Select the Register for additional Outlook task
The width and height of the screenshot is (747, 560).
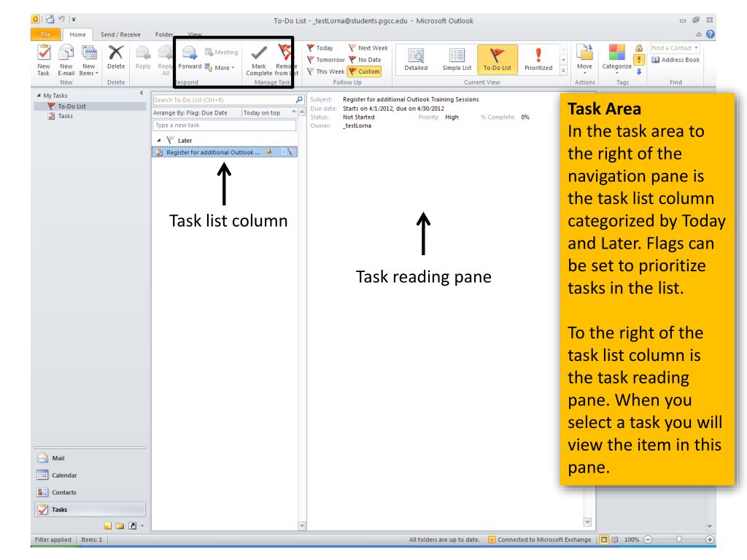(x=225, y=152)
